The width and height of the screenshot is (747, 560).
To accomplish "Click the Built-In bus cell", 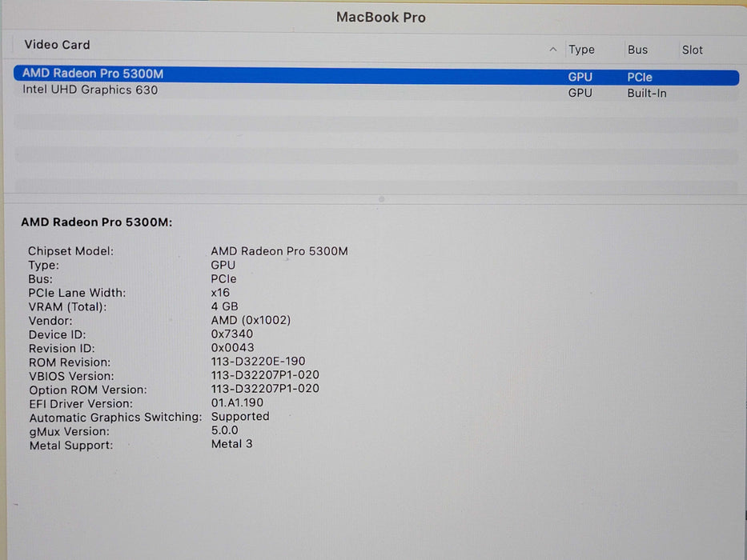I will pyautogui.click(x=646, y=94).
